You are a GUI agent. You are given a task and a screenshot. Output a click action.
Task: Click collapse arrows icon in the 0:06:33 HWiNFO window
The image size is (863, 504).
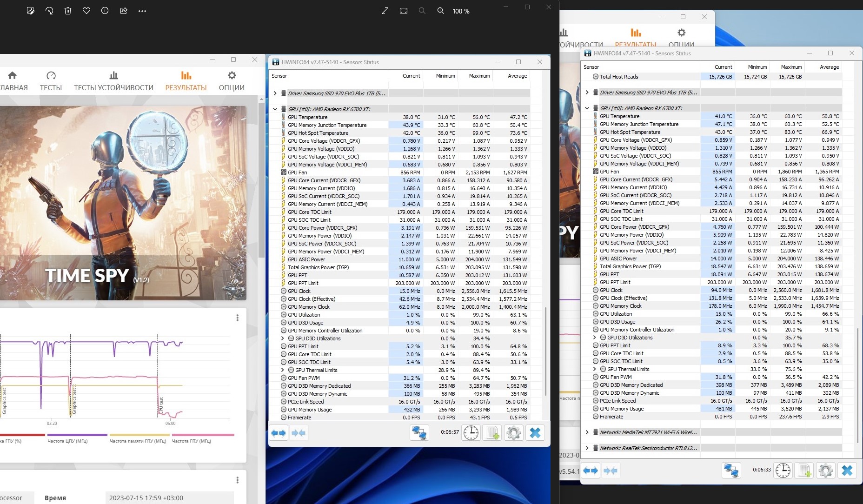point(611,471)
